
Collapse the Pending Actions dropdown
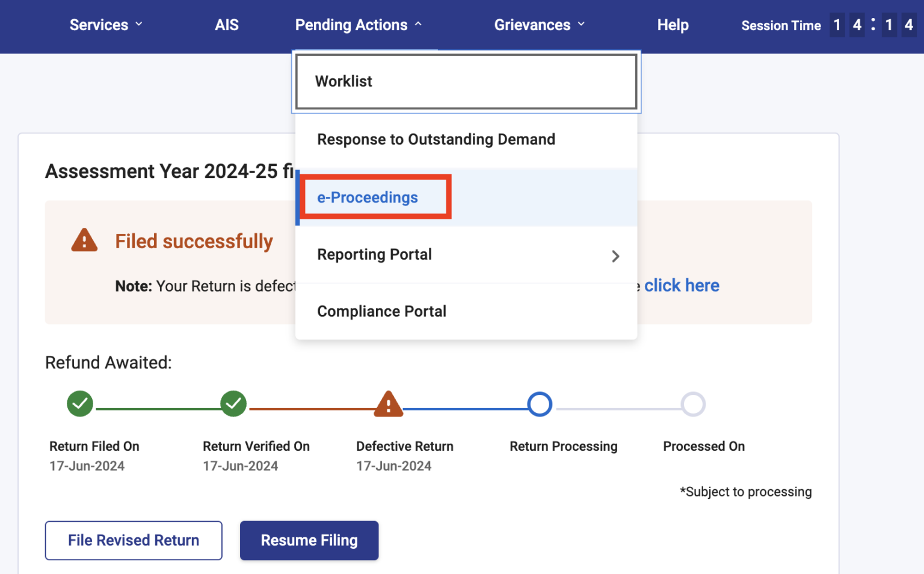click(x=358, y=25)
